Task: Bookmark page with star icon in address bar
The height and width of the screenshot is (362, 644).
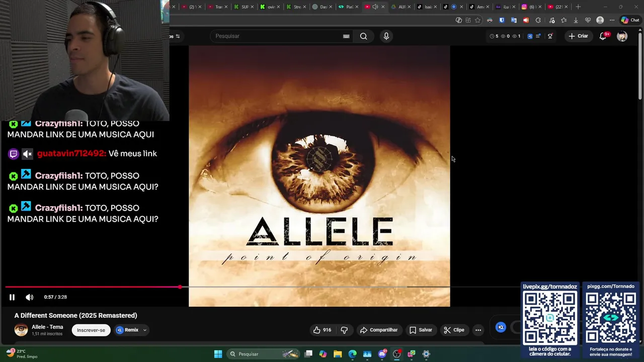Action: pos(477,20)
